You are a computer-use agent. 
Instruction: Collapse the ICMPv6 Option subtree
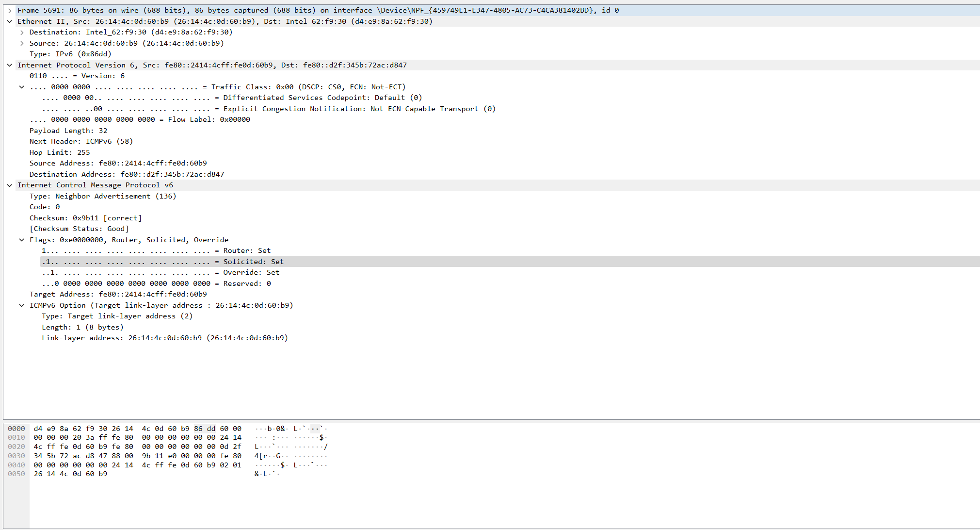(x=22, y=305)
